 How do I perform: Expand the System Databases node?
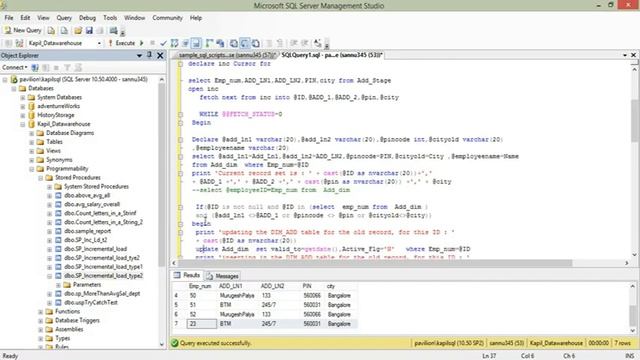point(23,97)
